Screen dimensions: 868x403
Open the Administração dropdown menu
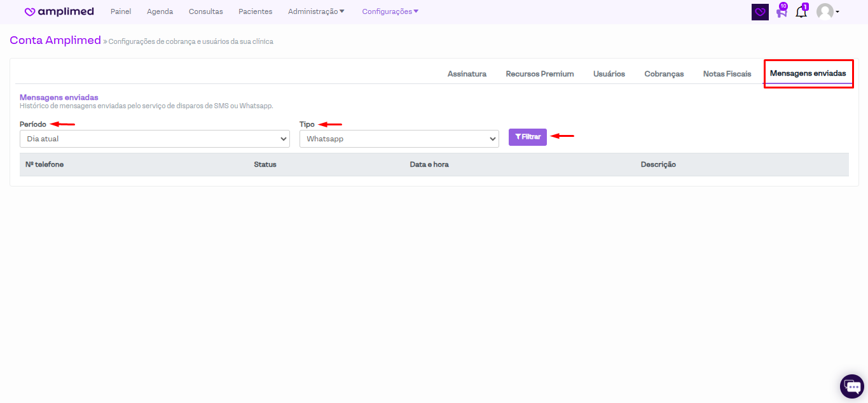click(316, 11)
